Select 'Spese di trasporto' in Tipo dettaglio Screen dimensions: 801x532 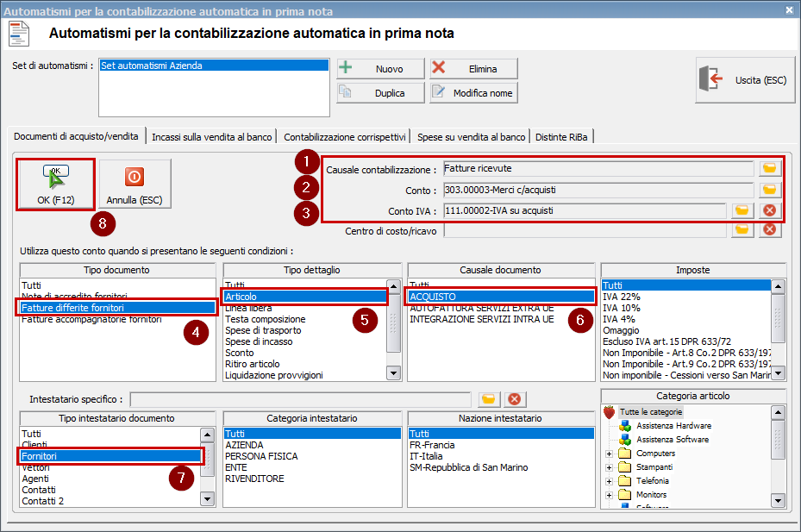tap(305, 330)
